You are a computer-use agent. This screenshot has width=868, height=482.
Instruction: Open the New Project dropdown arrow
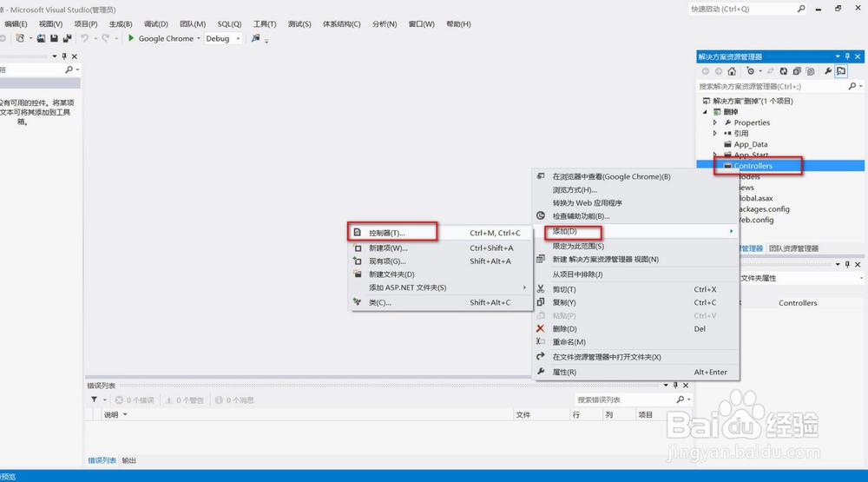(30, 39)
